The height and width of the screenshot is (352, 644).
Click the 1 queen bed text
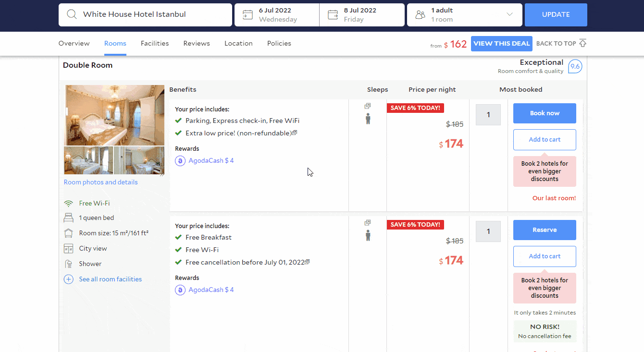[97, 218]
